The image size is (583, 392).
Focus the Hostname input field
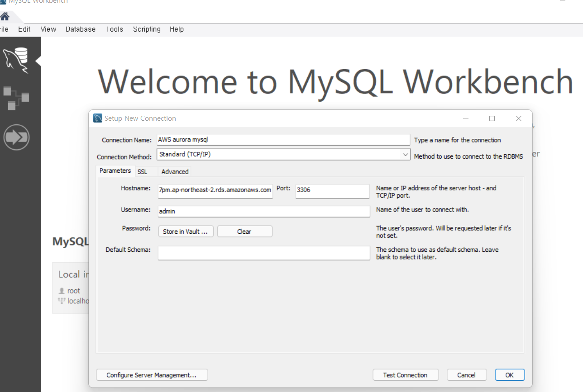215,190
